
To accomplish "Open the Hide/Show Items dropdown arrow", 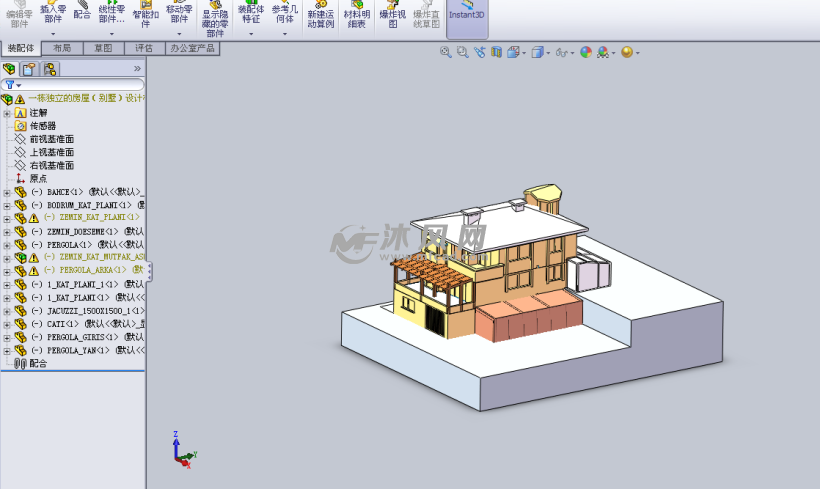I will click(x=573, y=53).
